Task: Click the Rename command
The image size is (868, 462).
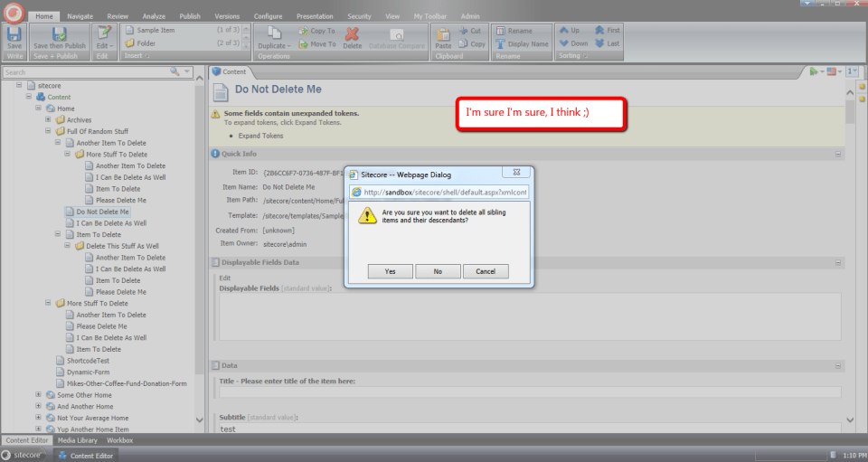Action: coord(514,31)
